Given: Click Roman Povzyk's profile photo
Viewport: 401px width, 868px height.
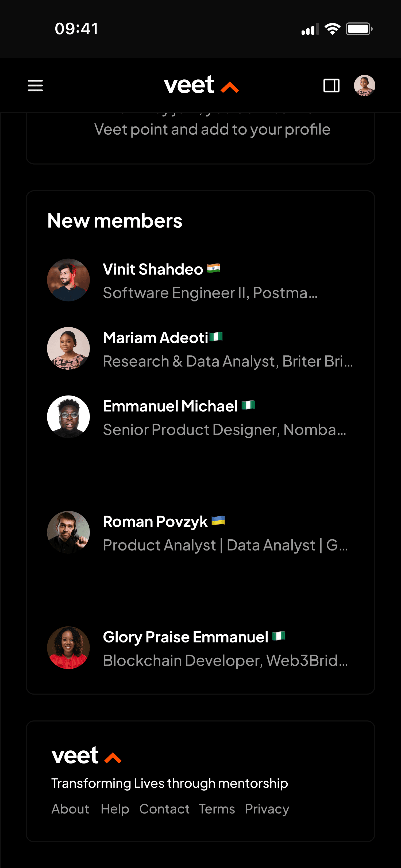Looking at the screenshot, I should (x=68, y=532).
